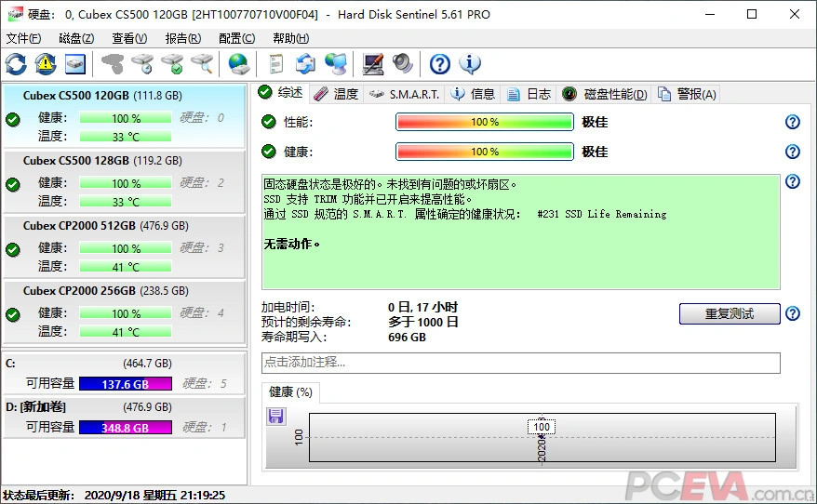Click the status bar last update timestamp
This screenshot has height=504, width=817.
154,495
